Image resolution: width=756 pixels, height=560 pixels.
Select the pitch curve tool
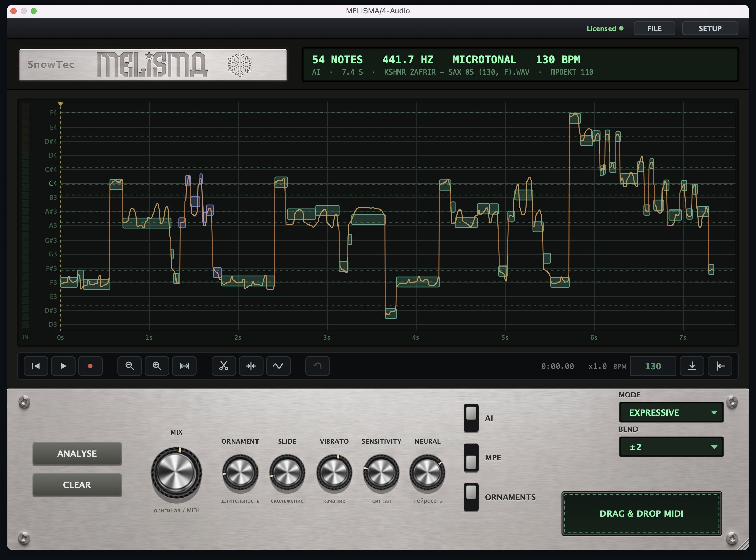[x=278, y=366]
